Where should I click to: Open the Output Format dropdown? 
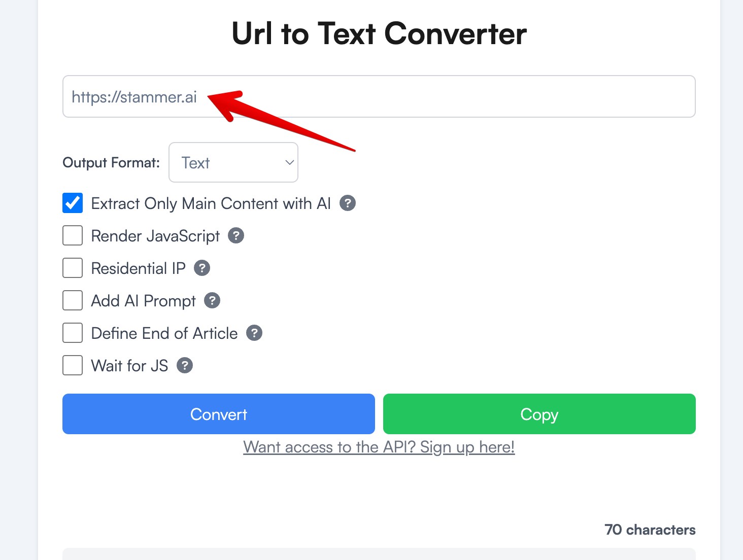click(x=233, y=162)
